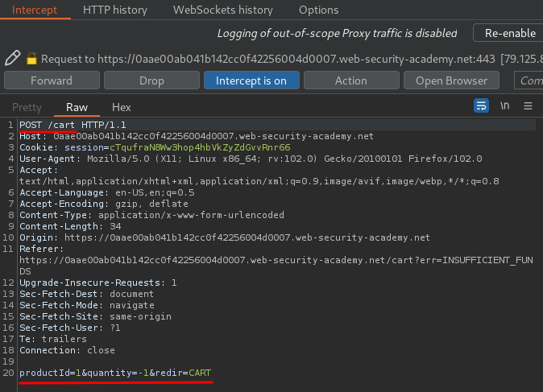The image size is (543, 392).
Task: Click the Upgrade-Insecure-Requests: 1 line
Action: (x=98, y=283)
